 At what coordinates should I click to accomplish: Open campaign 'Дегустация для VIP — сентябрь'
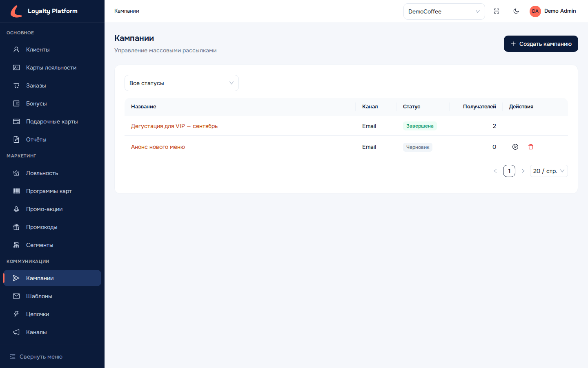[174, 126]
